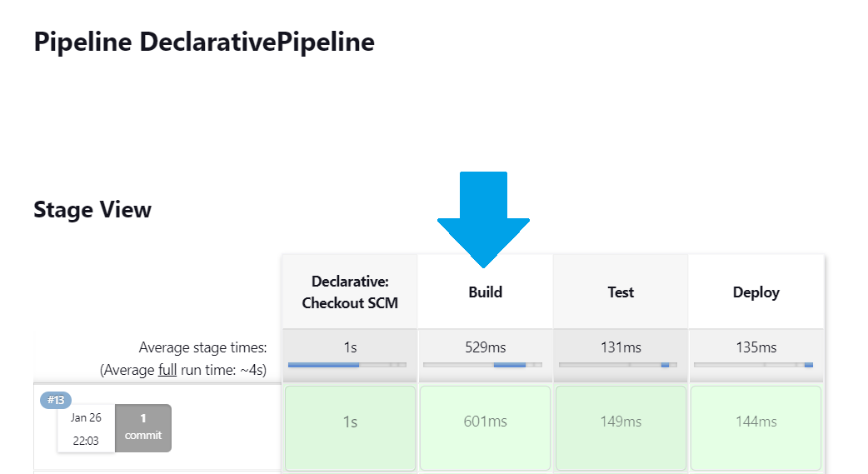This screenshot has width=868, height=474.
Task: Click the Deploy average time progress bar
Action: pos(753,365)
